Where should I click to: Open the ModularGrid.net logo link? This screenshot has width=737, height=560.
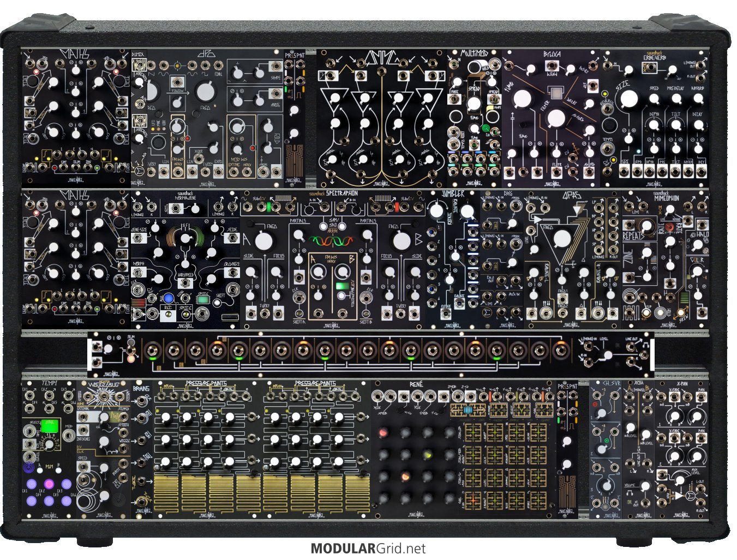coord(368,549)
